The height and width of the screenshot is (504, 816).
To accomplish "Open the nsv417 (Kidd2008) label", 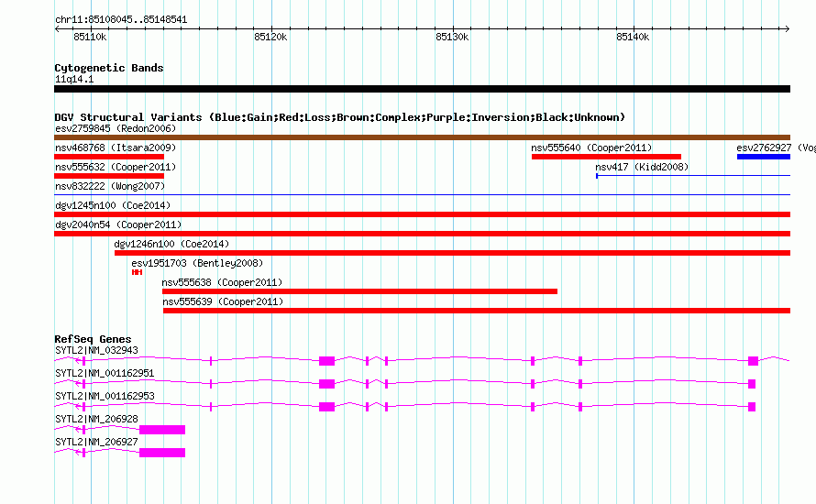I will (642, 167).
